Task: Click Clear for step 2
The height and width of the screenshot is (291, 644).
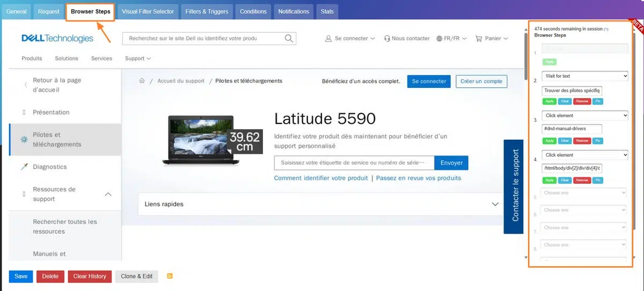Action: coord(565,101)
